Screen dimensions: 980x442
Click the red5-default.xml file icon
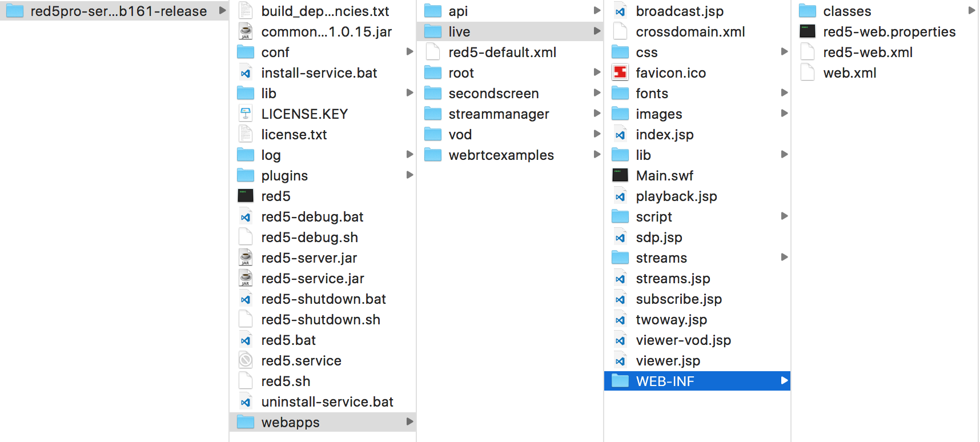pyautogui.click(x=433, y=52)
